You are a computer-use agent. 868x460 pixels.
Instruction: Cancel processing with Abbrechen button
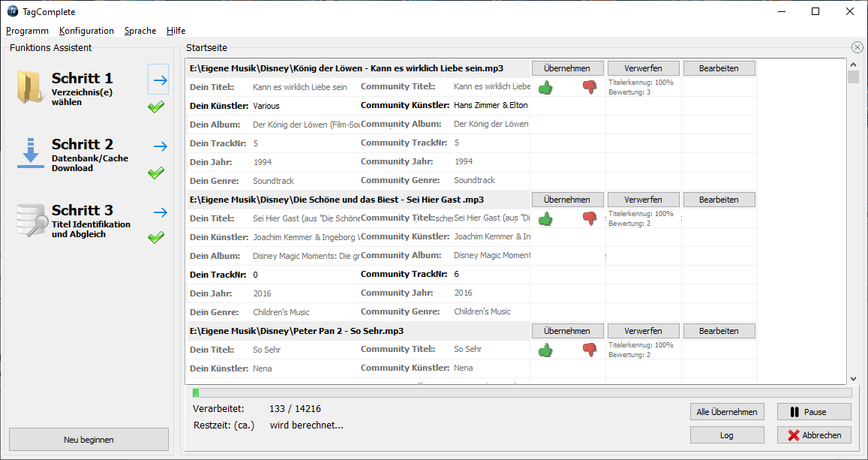(x=814, y=435)
